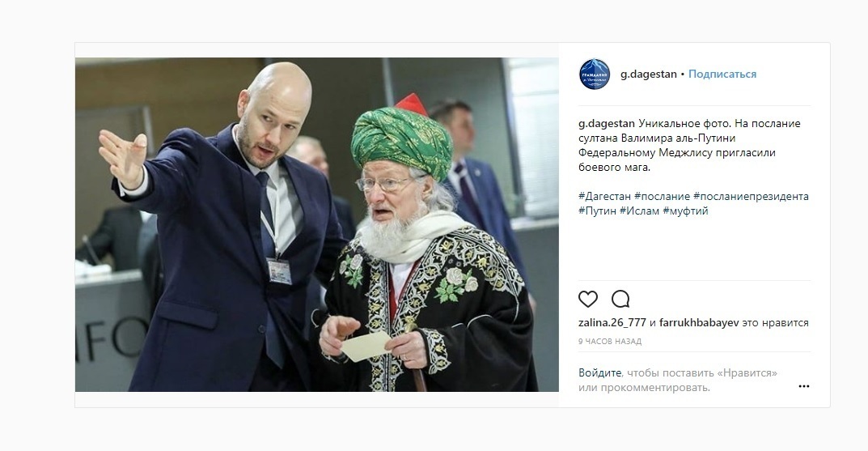Screen dimensions: 868x451
Task: Click the post photo of two men
Action: 316,224
